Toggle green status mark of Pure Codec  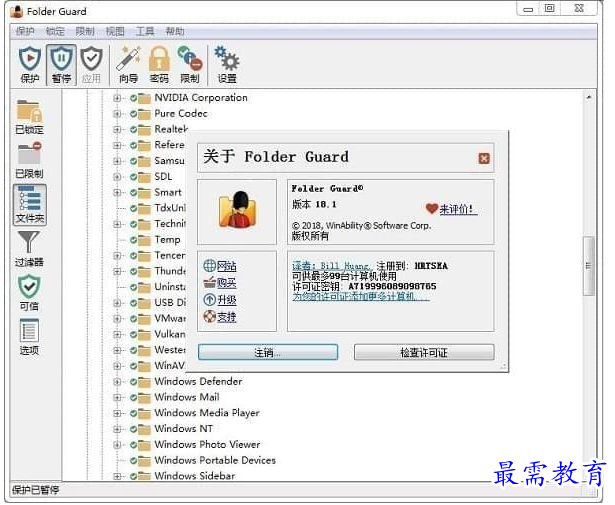point(133,114)
